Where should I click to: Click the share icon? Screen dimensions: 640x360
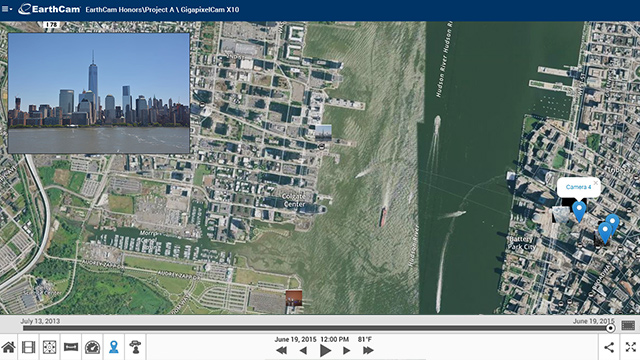point(609,347)
